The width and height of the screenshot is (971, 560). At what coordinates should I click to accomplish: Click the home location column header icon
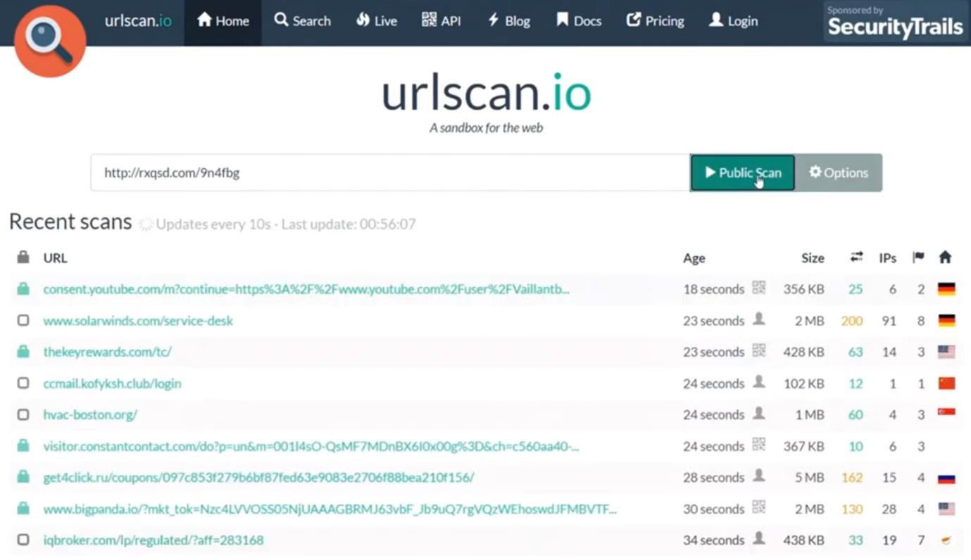tap(945, 257)
